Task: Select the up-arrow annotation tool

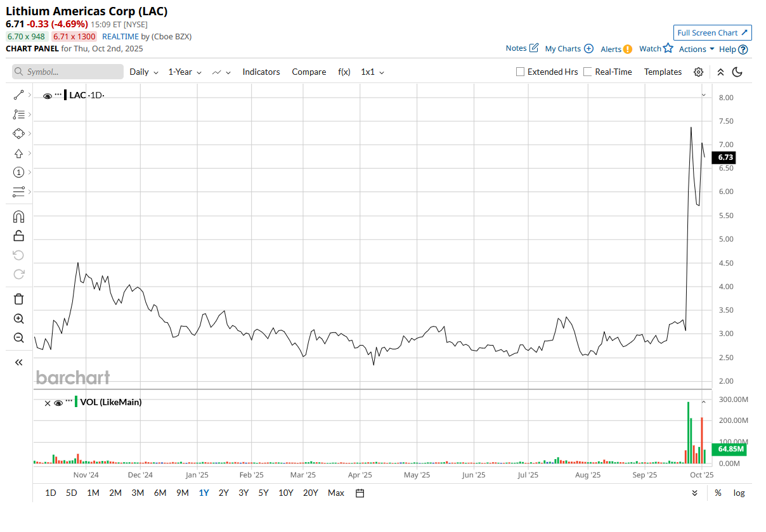Action: [x=18, y=153]
